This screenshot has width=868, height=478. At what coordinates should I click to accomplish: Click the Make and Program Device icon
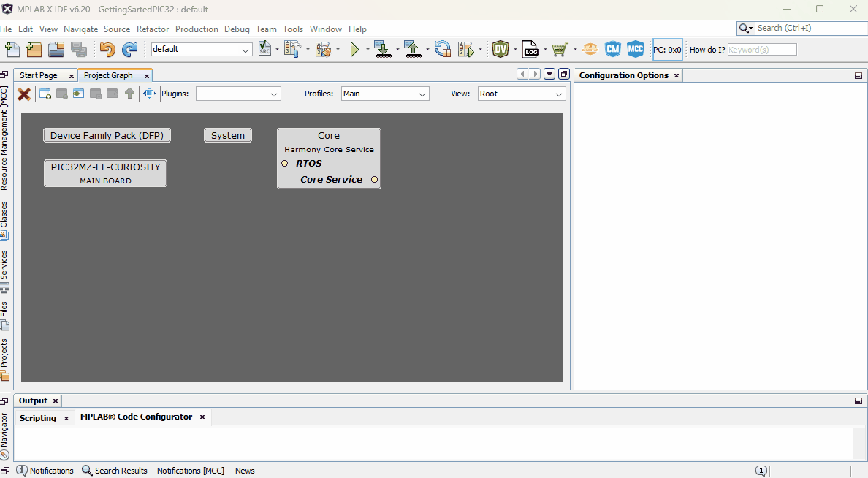(383, 49)
